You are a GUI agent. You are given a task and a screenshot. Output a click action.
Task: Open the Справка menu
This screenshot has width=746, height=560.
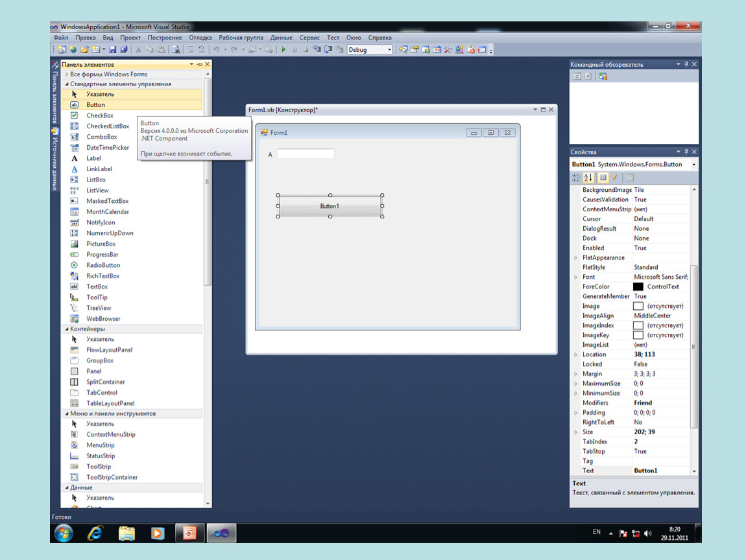point(379,38)
